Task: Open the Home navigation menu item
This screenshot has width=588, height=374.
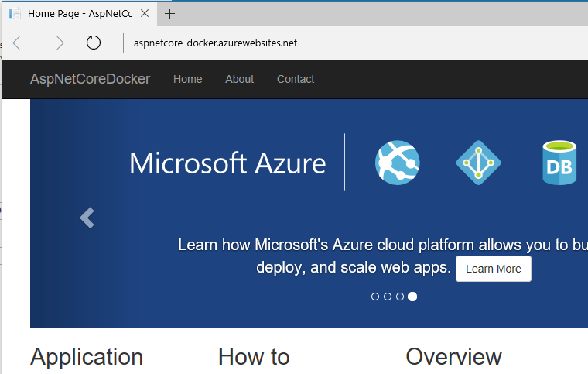Action: point(187,79)
